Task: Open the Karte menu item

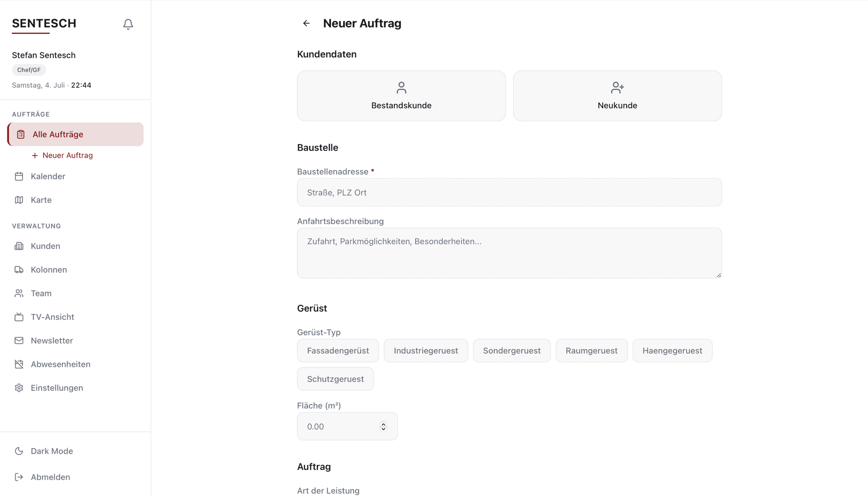Action: point(76,200)
